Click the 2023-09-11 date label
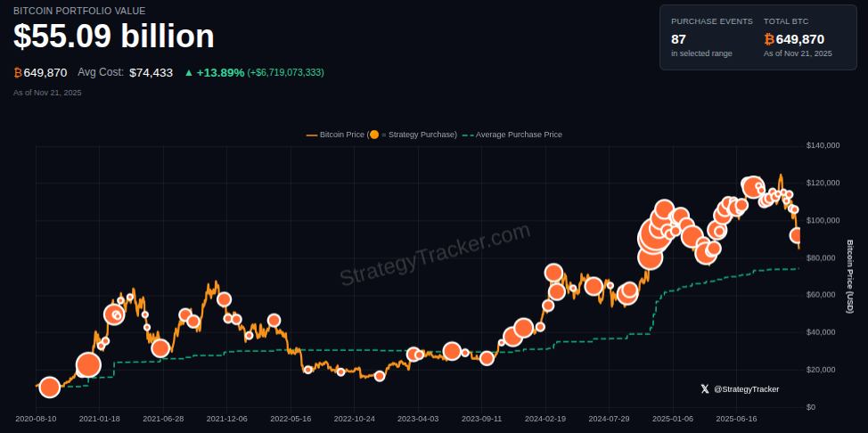This screenshot has width=868, height=433. pyautogui.click(x=481, y=419)
